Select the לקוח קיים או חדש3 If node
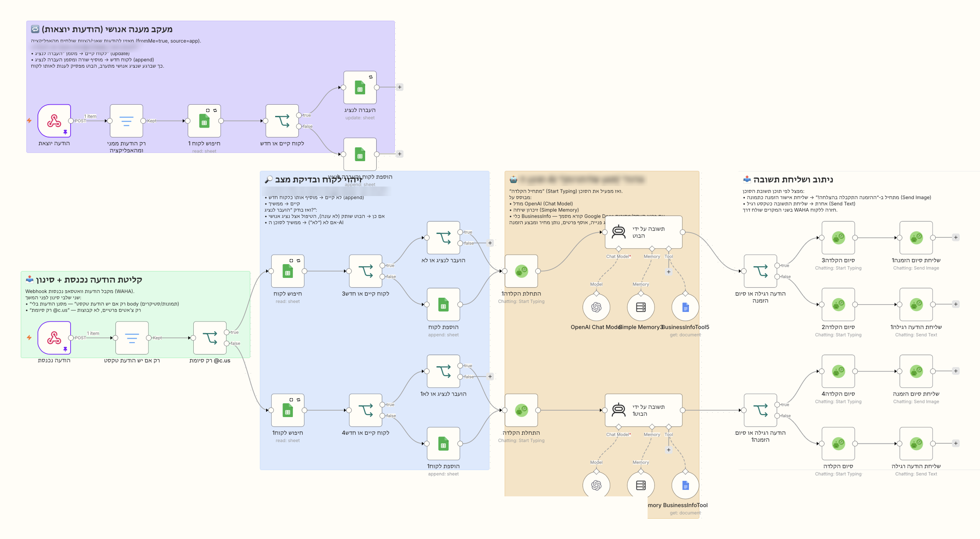This screenshot has width=980, height=539. 366,271
